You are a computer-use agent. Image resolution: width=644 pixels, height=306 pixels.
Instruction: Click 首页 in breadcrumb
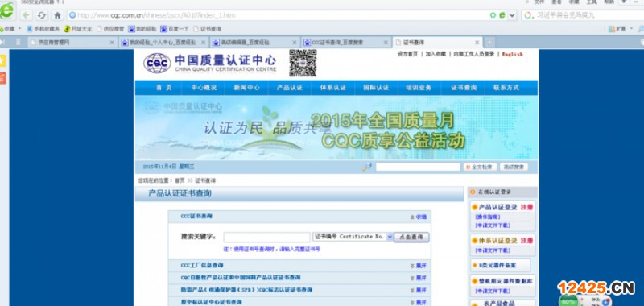point(180,180)
